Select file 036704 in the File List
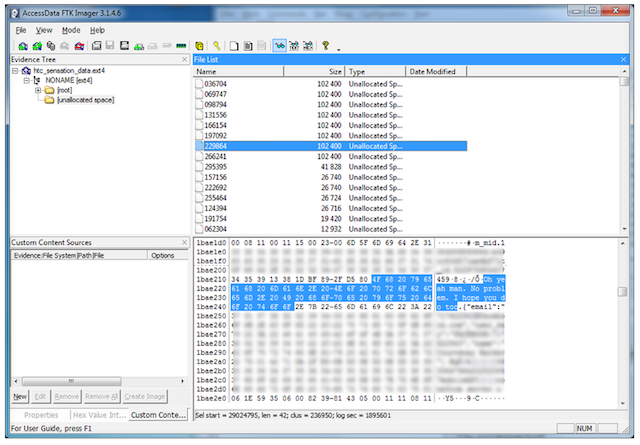The height and width of the screenshot is (445, 640). (216, 84)
